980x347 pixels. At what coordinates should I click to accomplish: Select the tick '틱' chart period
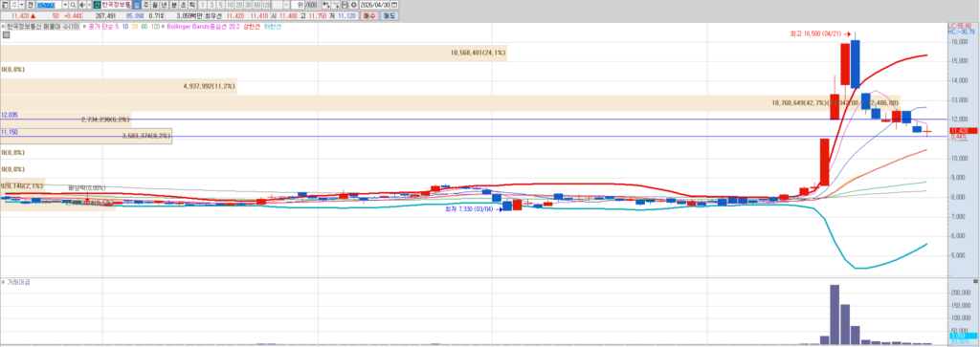pos(191,5)
